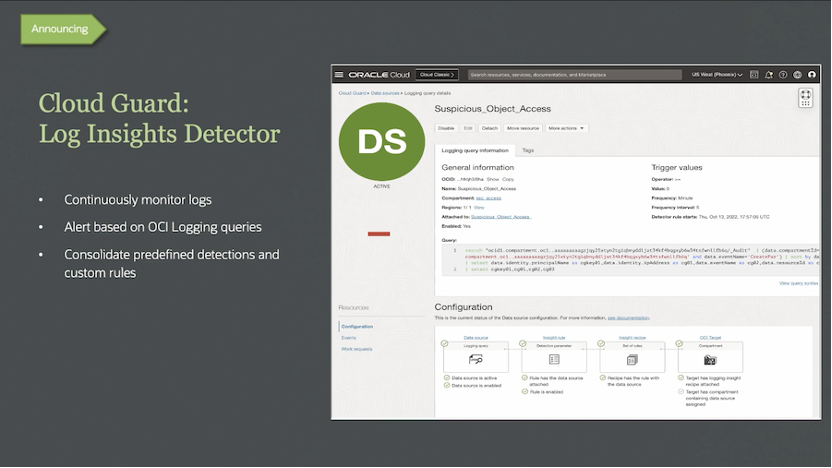
Task: Click the Detector rule starts date value
Action: point(734,217)
